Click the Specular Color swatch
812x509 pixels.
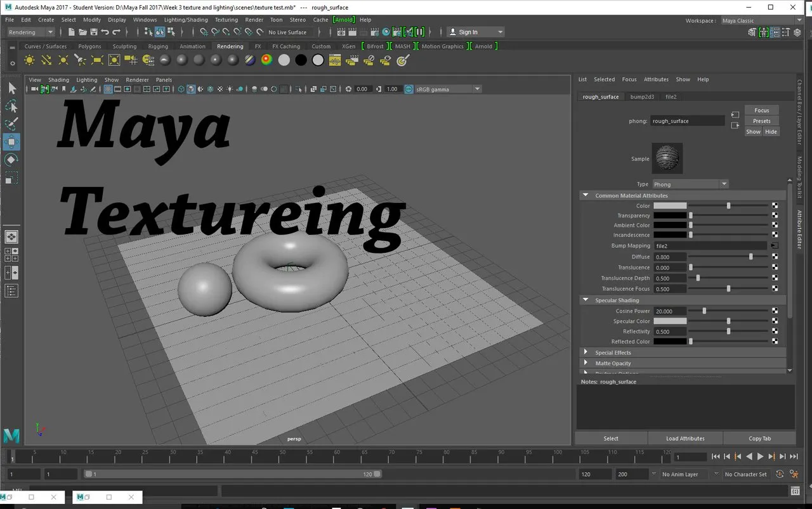click(x=670, y=321)
